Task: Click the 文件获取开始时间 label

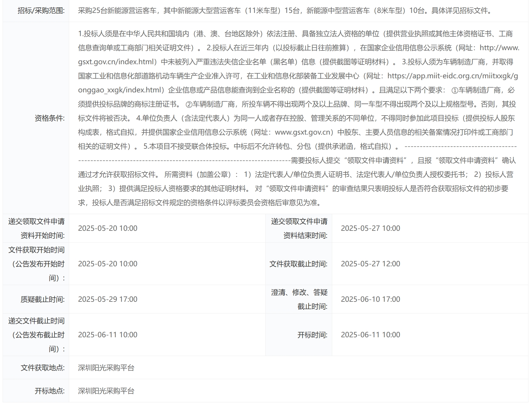Action: tap(36, 264)
